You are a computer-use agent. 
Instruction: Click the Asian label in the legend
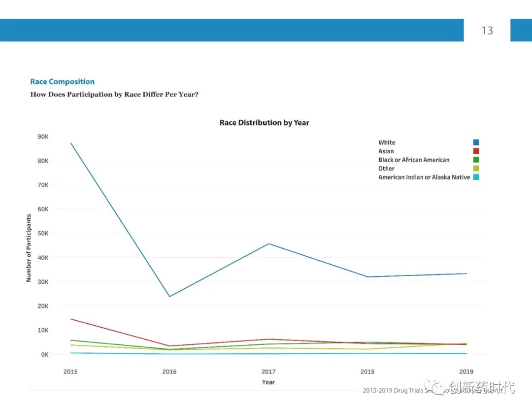pos(386,151)
